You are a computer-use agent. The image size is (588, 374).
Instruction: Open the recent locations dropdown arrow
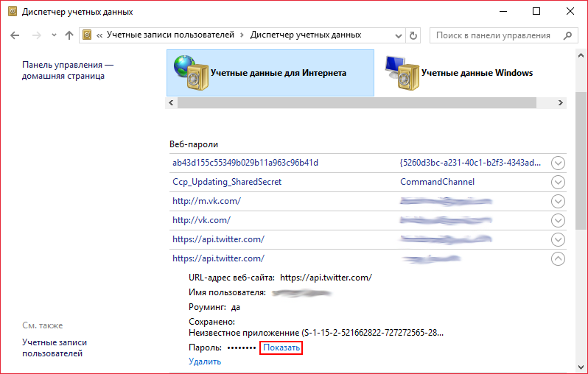pos(54,35)
